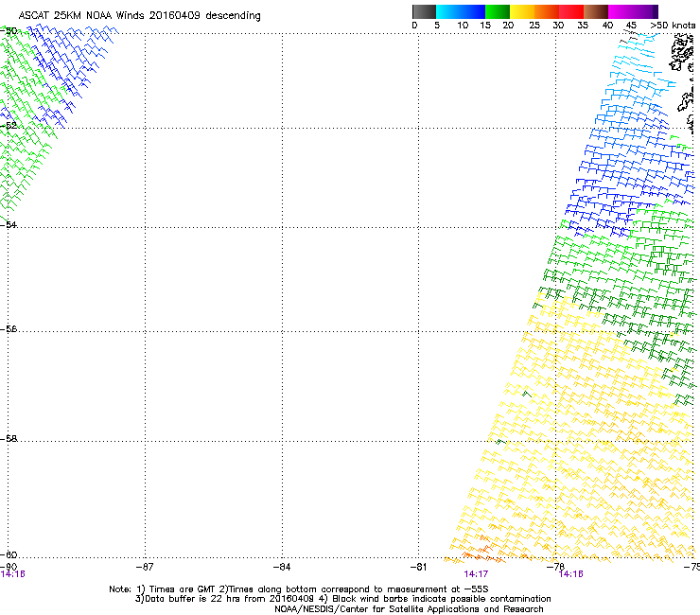Click the yellow 20-25 knots legend swatch
700x615 pixels.
[x=522, y=11]
